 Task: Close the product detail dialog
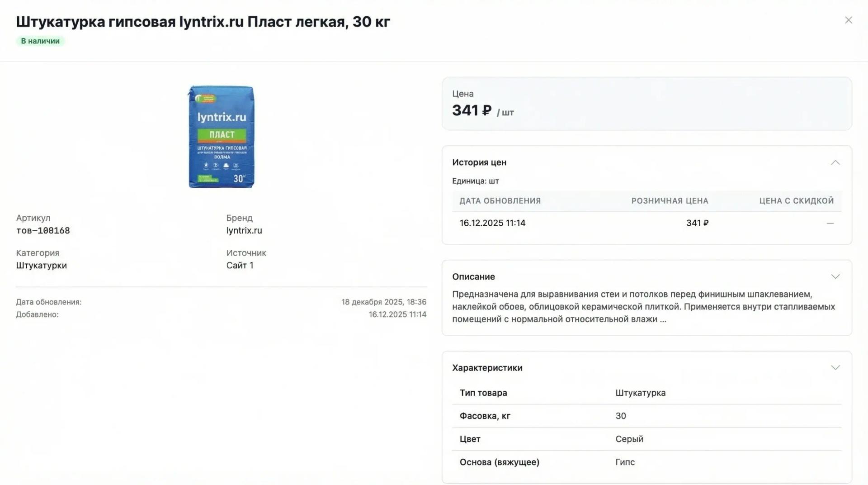click(x=848, y=20)
